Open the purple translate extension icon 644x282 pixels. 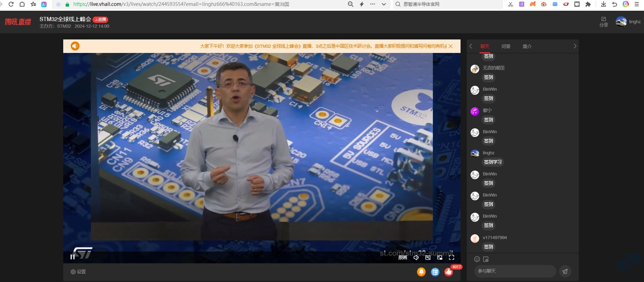pyautogui.click(x=522, y=4)
